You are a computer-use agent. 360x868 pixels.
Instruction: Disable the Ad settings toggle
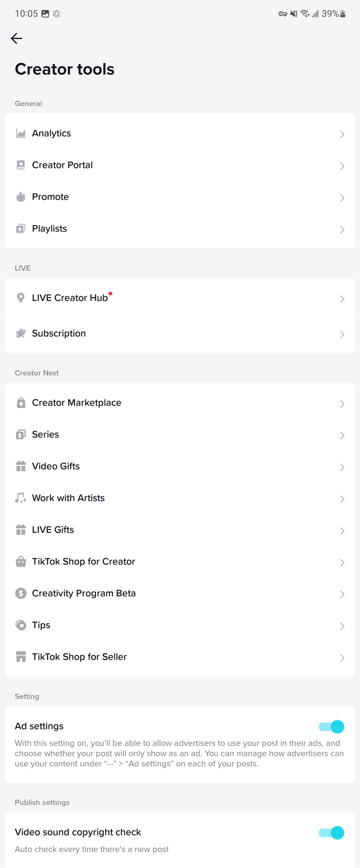[331, 726]
